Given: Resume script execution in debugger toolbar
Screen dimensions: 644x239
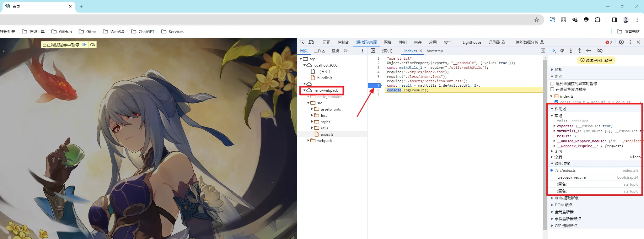Looking at the screenshot, I should tap(554, 51).
